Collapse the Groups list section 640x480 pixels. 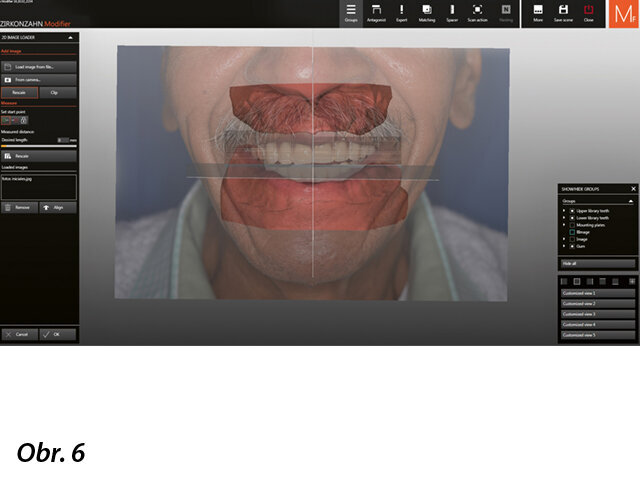point(630,201)
